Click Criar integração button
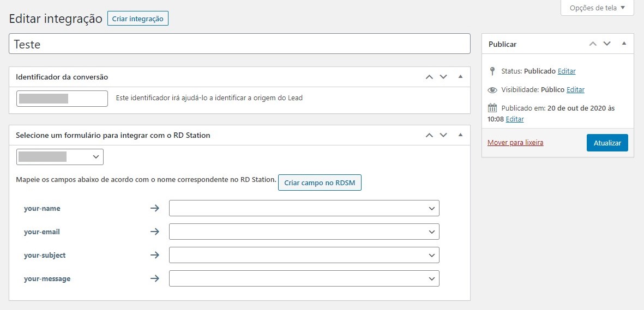 (x=137, y=19)
